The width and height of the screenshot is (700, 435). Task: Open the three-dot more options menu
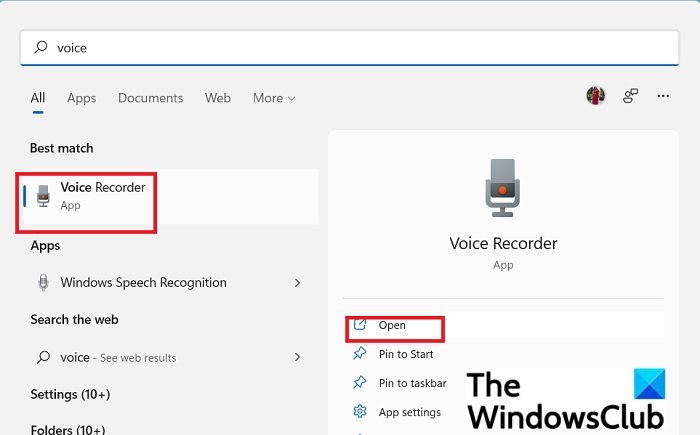662,96
